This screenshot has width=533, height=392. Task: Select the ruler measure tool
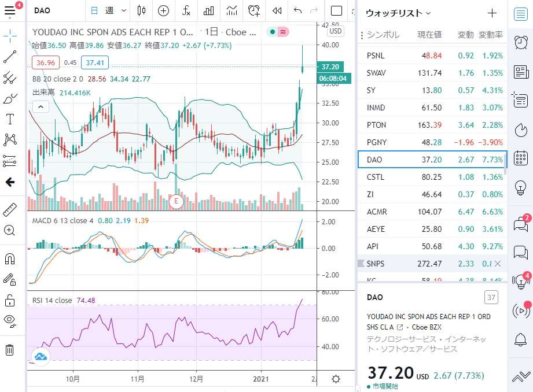click(x=10, y=210)
